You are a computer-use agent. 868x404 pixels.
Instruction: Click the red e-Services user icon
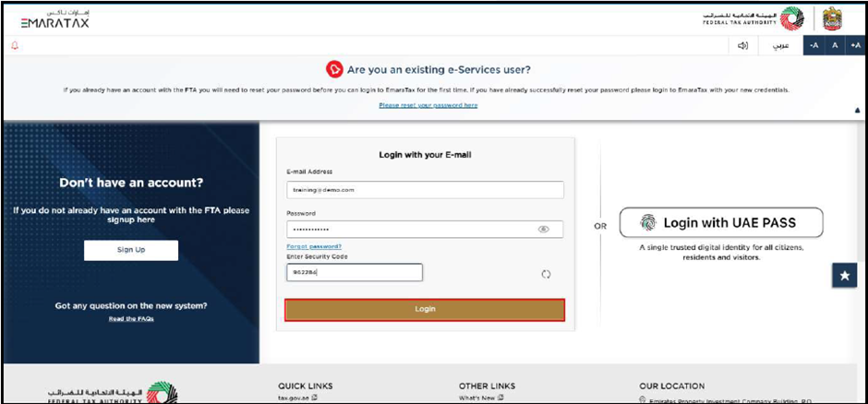click(x=335, y=69)
